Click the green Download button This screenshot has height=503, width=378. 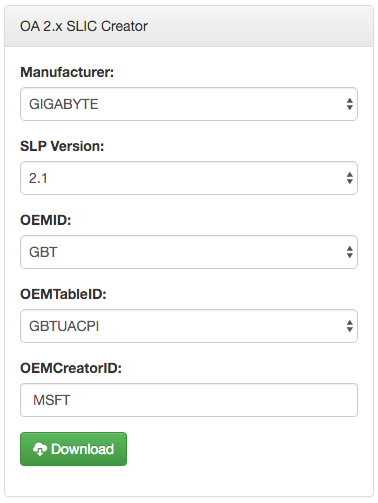(x=73, y=449)
